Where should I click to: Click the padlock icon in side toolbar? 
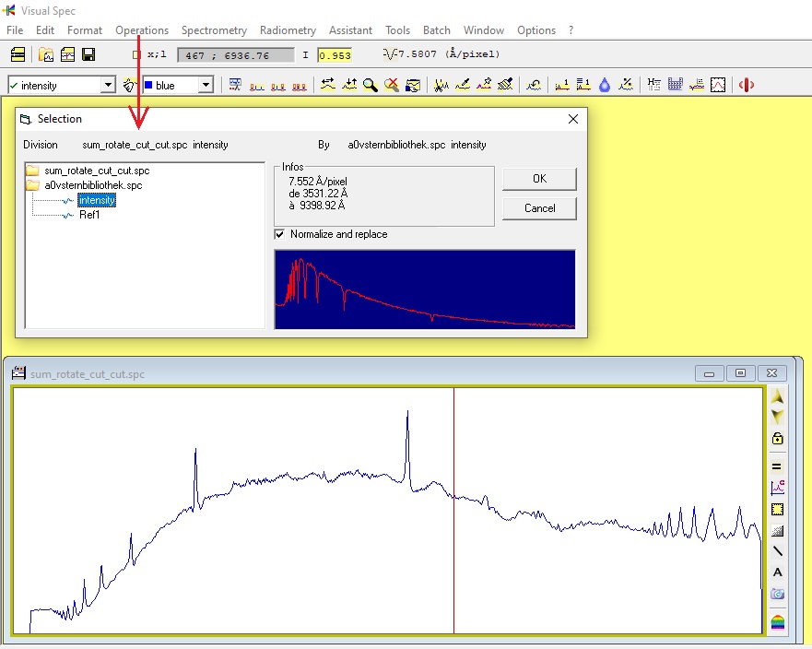[x=777, y=438]
